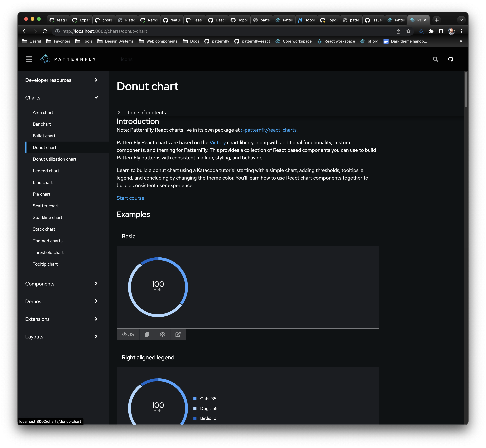486x448 pixels.
Task: Expand Developer resources section
Action: point(96,80)
